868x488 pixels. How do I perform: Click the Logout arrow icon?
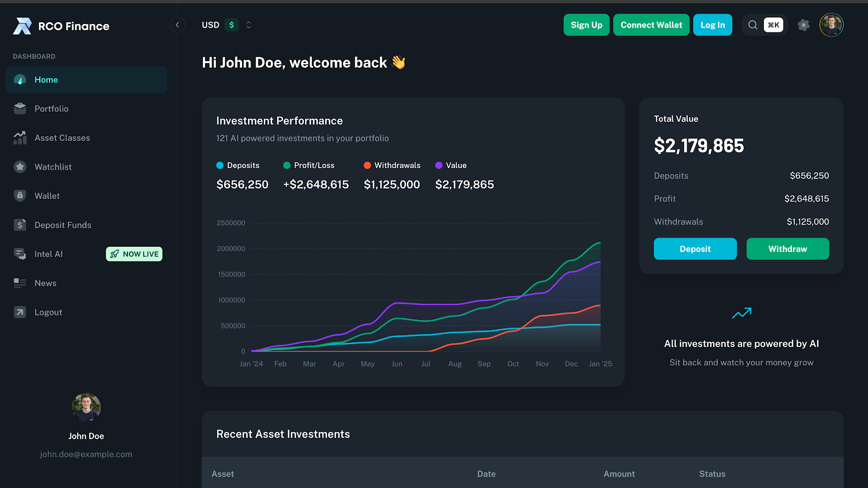click(20, 312)
